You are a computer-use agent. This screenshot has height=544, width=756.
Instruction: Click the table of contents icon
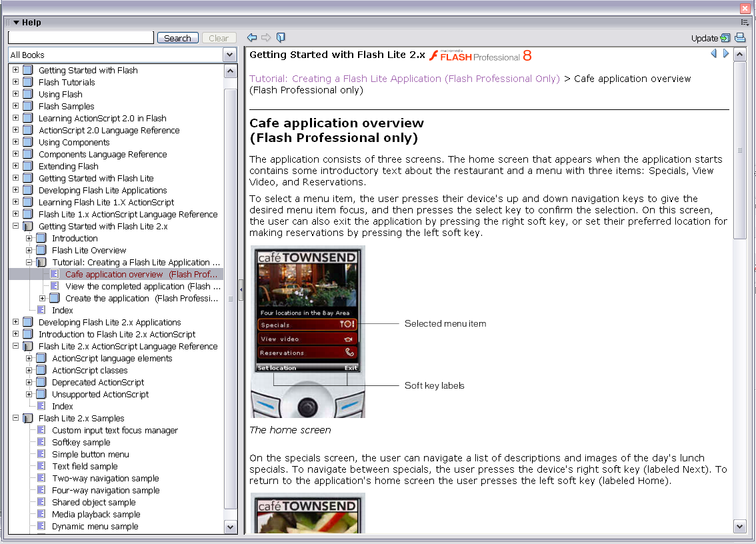pos(281,38)
